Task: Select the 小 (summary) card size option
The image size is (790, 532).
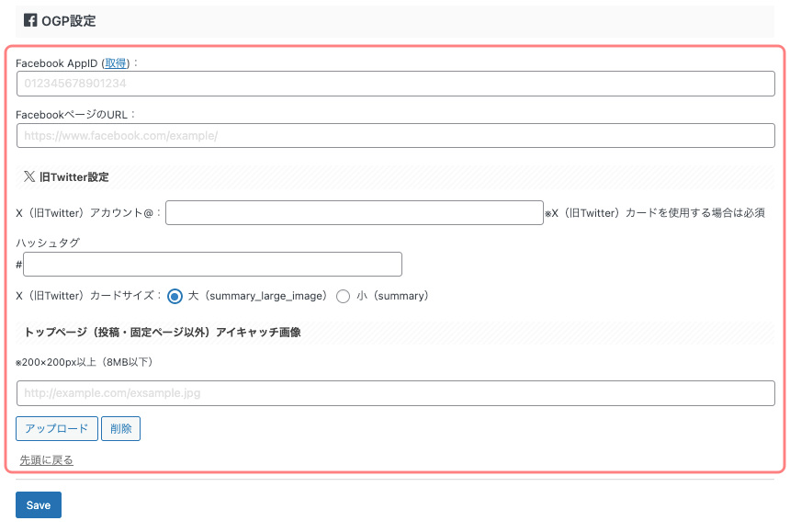Action: [342, 296]
